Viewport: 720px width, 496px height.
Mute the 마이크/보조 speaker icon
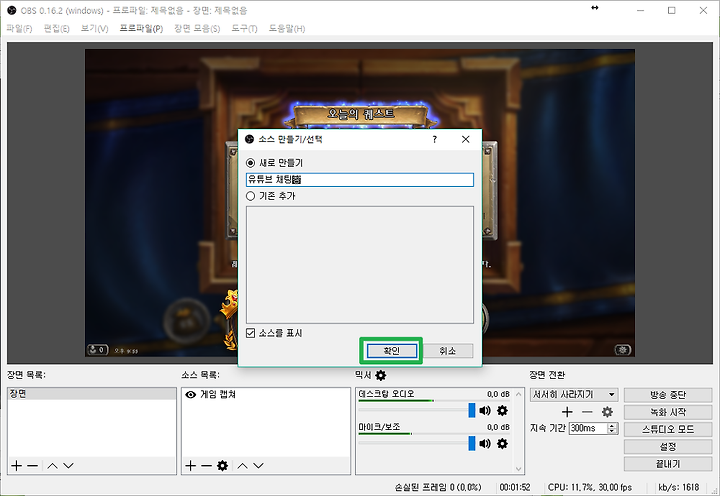point(485,444)
